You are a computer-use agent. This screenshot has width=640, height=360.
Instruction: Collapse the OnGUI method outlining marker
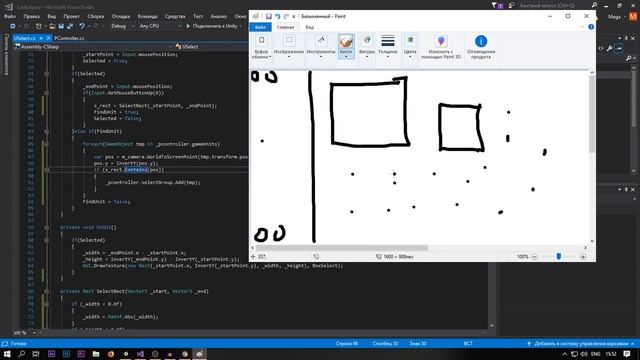tap(47, 227)
